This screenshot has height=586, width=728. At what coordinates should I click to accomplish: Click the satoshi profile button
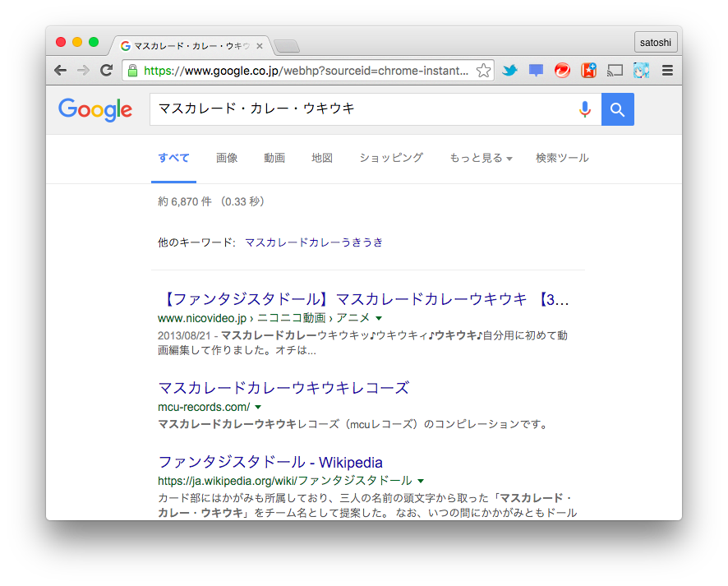tap(656, 42)
